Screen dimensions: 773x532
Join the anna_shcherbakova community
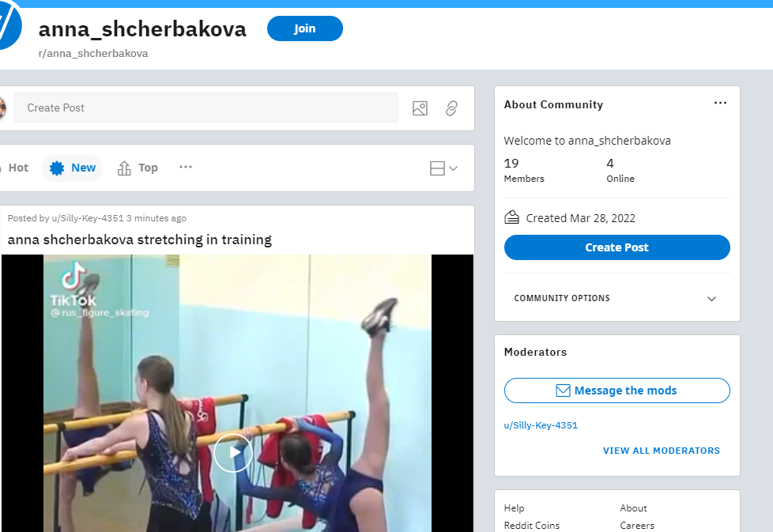304,28
